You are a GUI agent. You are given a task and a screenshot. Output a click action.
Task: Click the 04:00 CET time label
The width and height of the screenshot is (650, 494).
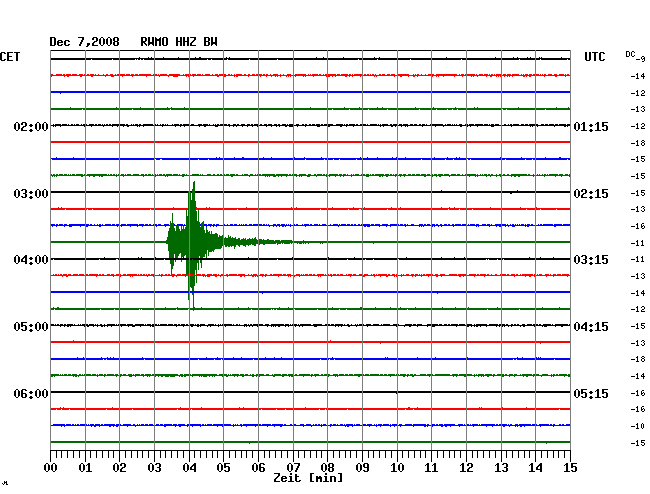(x=31, y=260)
